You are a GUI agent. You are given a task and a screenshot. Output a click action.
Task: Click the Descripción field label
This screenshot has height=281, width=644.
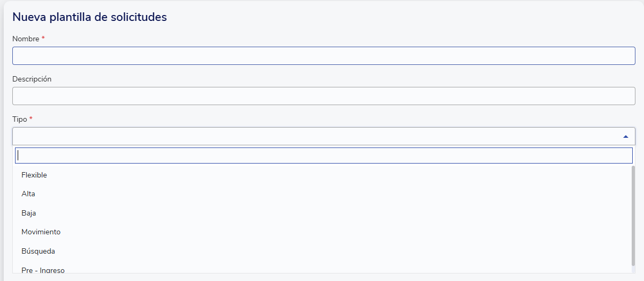click(x=32, y=79)
